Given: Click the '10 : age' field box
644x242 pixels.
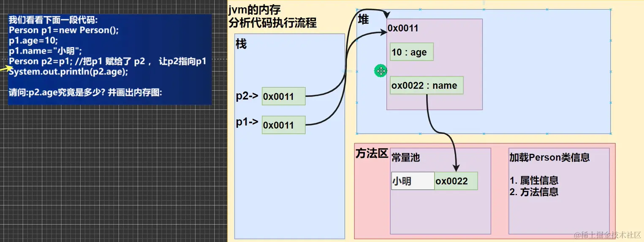Looking at the screenshot, I should 412,52.
